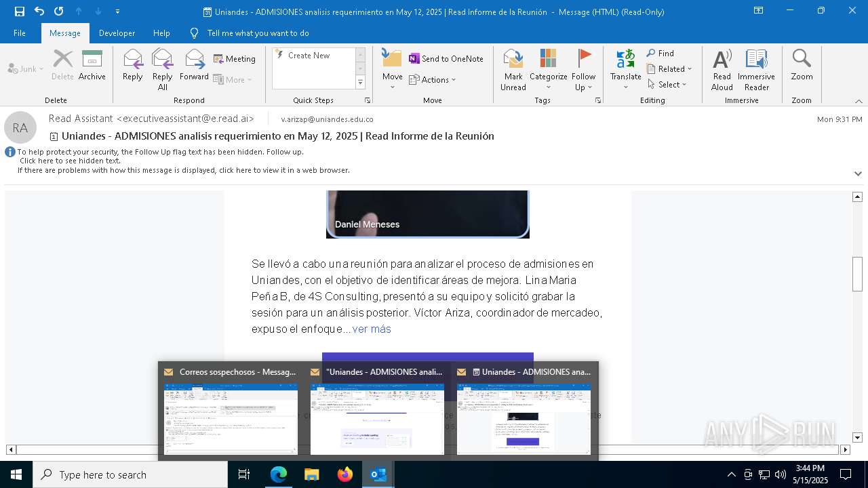Launch Microsoft Edge from the taskbar
Image resolution: width=868 pixels, height=488 pixels.
(x=279, y=474)
